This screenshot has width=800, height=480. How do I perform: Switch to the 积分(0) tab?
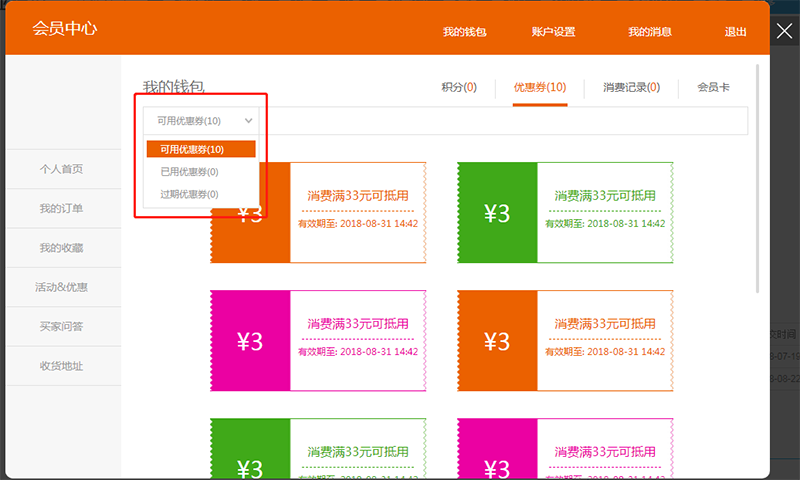(459, 88)
